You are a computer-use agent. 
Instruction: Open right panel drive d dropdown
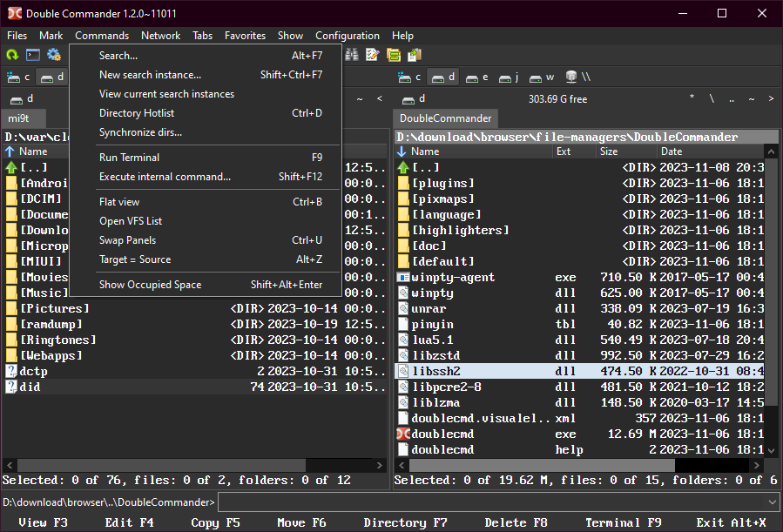[414, 98]
